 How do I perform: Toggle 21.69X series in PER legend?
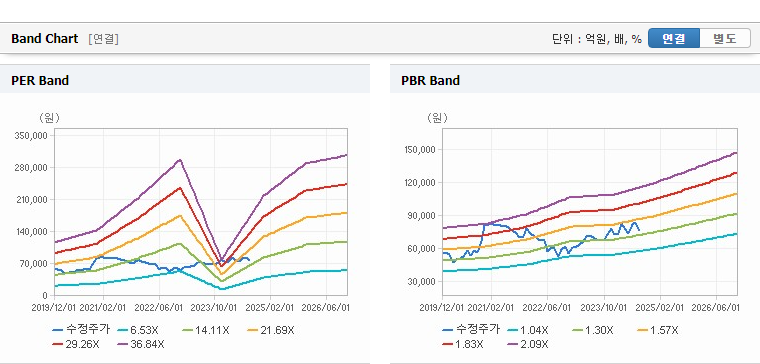click(270, 331)
